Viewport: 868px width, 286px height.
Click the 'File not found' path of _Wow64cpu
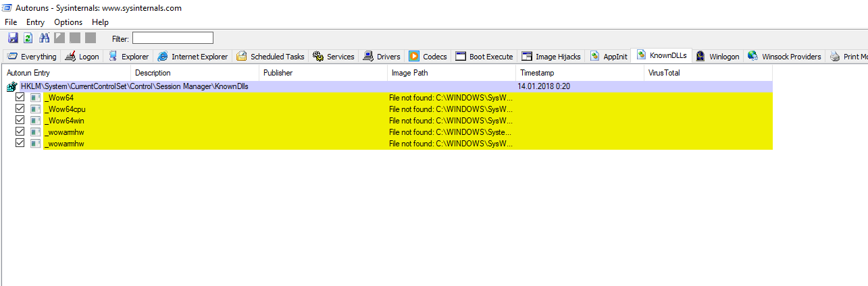(451, 109)
